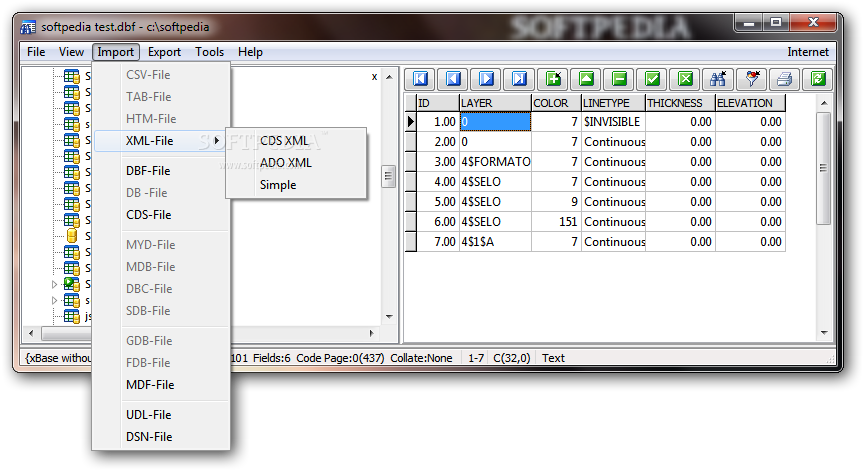Click the data grid scrollbar up arrow
The width and height of the screenshot is (864, 471).
coord(824,103)
